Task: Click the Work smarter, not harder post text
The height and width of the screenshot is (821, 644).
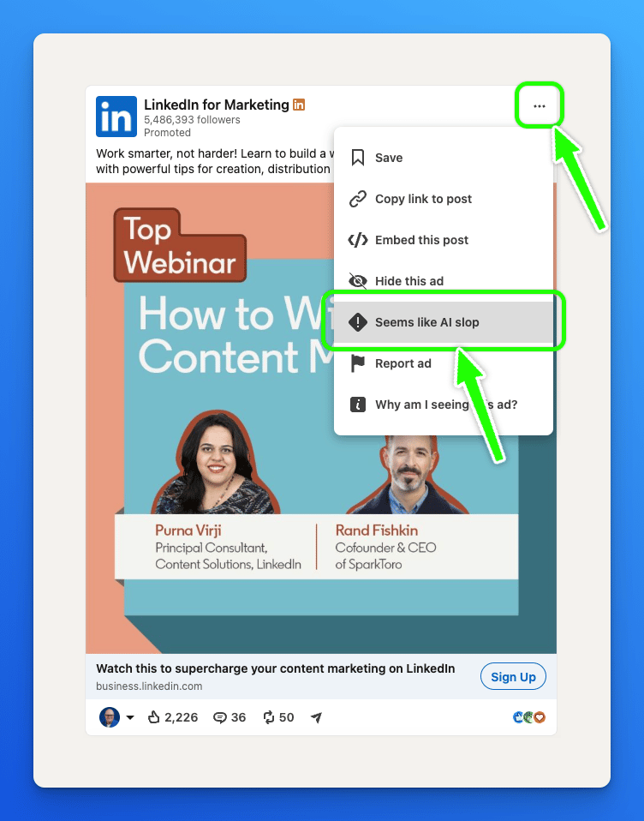Action: [x=214, y=161]
